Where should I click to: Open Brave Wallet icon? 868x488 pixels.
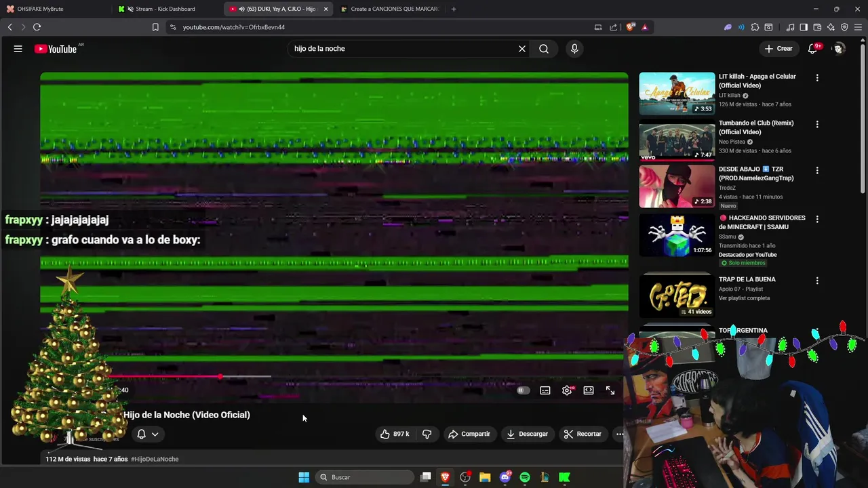[x=817, y=27]
